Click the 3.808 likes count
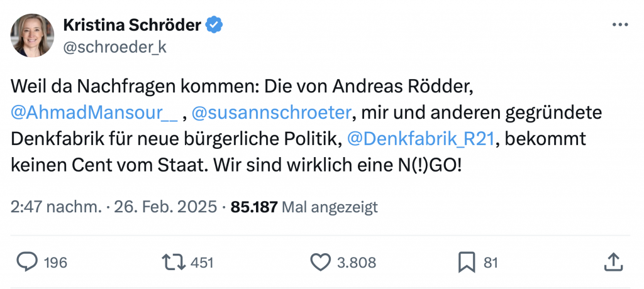 coord(357,263)
